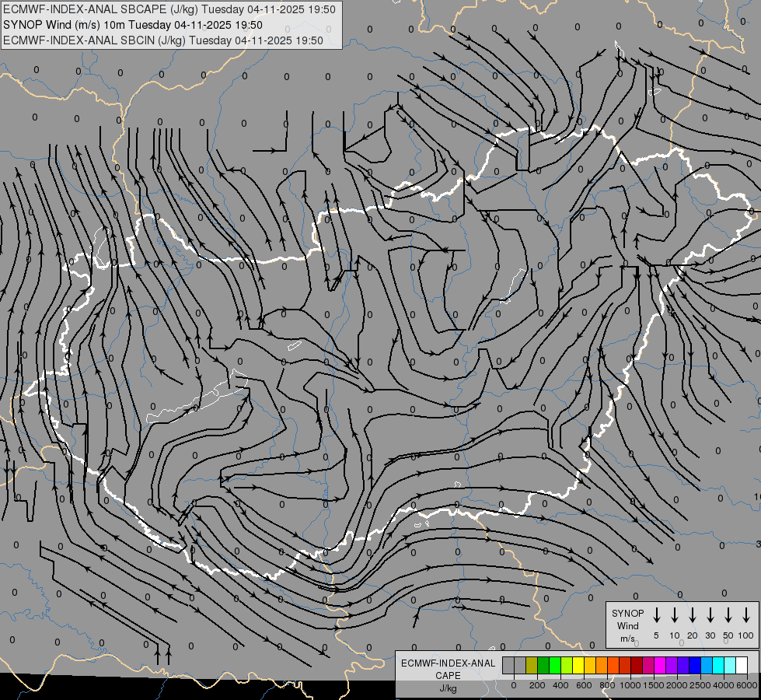The height and width of the screenshot is (700, 761).
Task: Click the 800 tick label on CAPE scale
Action: tap(607, 685)
